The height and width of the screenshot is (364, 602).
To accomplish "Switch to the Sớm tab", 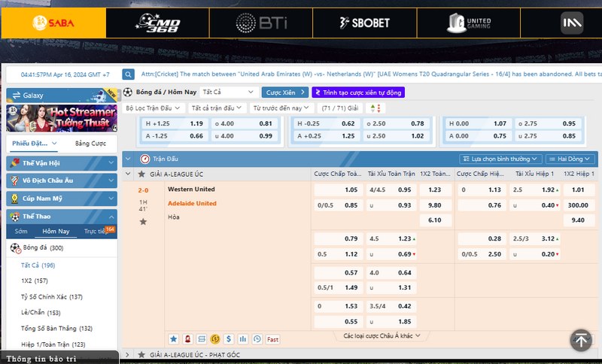I will click(21, 231).
